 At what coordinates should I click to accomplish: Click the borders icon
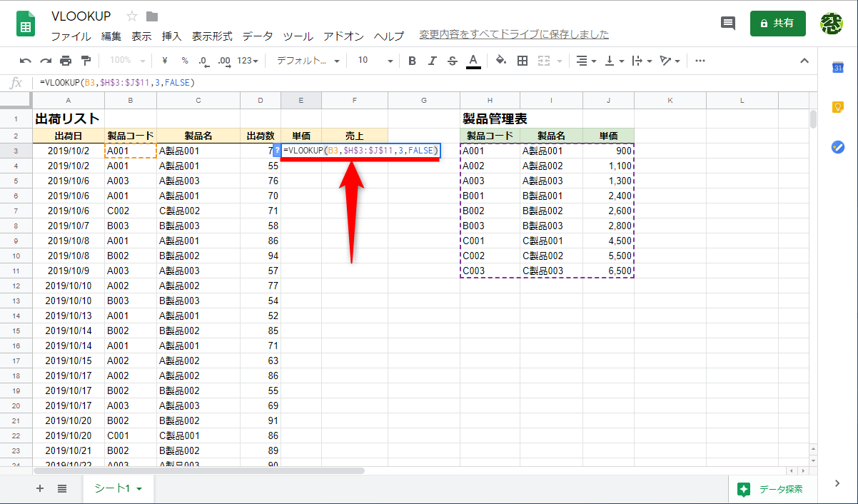[x=522, y=61]
